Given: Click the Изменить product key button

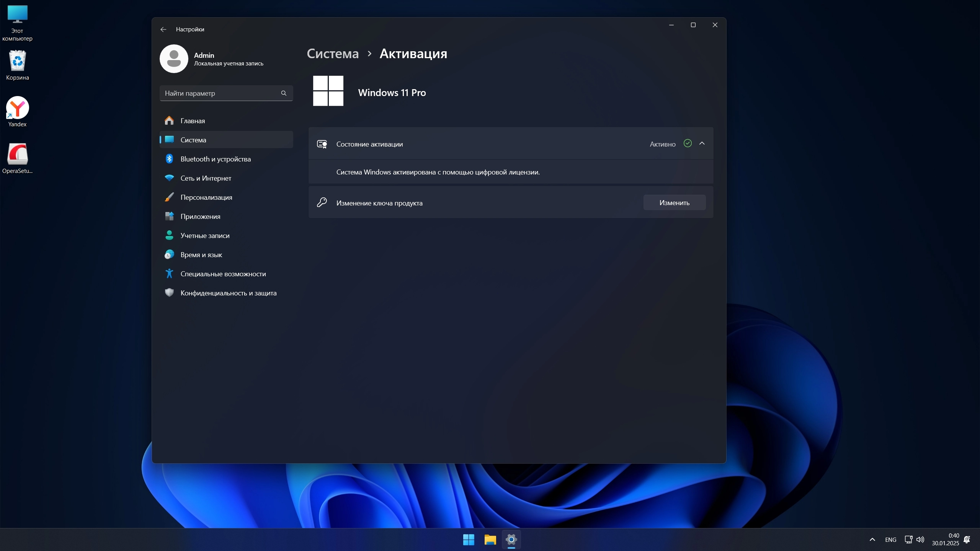Looking at the screenshot, I should coord(674,203).
